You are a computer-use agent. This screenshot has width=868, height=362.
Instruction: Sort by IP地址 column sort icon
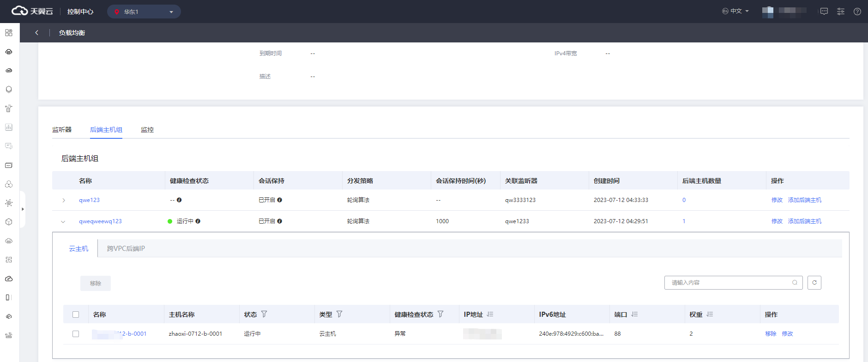coord(490,314)
